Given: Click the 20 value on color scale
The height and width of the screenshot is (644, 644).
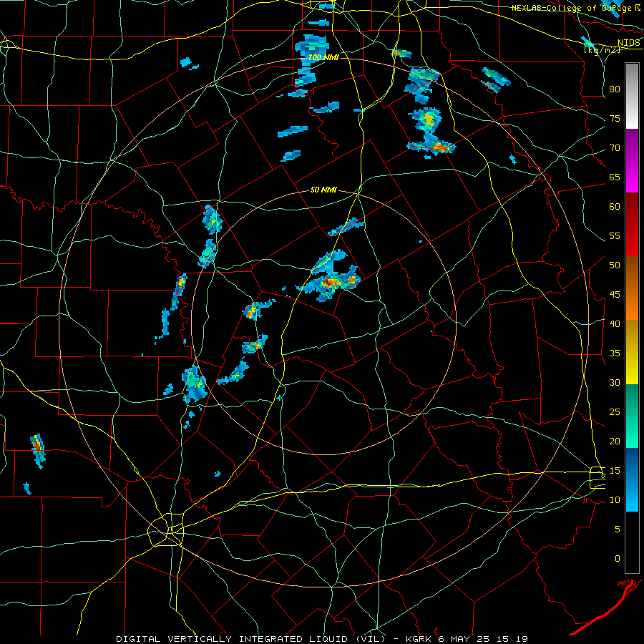Looking at the screenshot, I should point(615,441).
